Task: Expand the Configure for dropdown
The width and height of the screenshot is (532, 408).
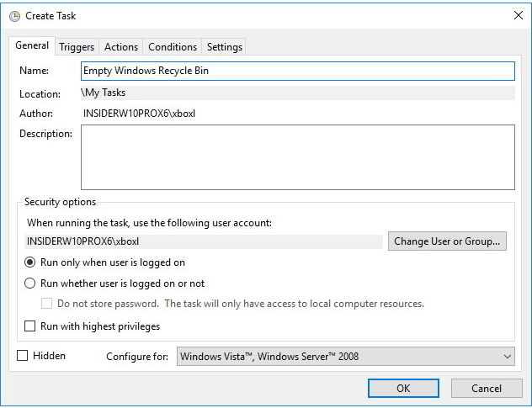Action: click(345, 357)
